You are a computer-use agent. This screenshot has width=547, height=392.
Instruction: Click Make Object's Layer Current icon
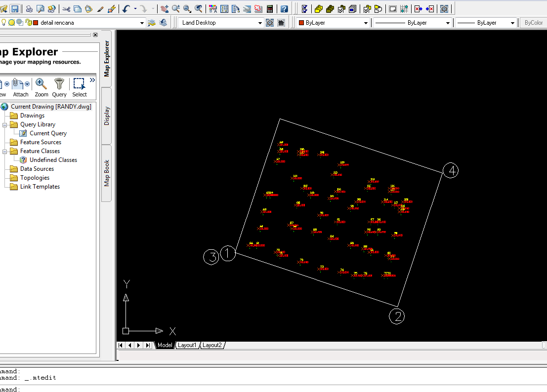[151, 23]
